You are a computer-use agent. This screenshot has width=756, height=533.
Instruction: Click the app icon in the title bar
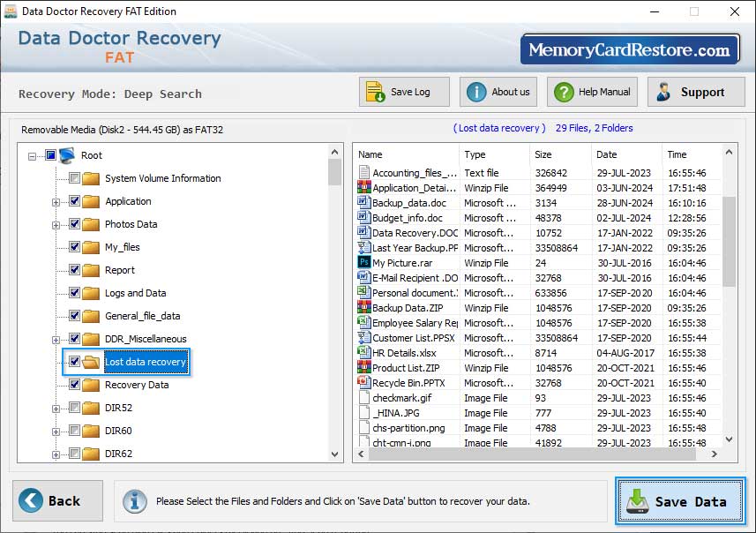coord(10,11)
